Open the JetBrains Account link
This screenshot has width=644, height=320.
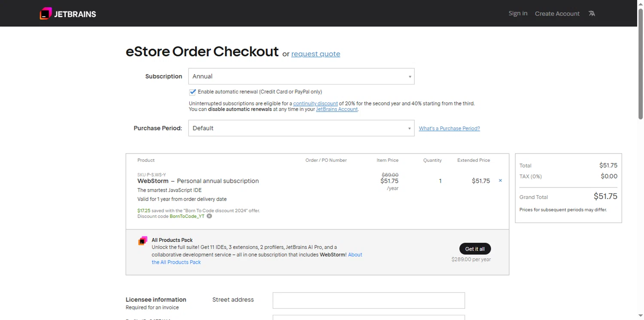coord(337,109)
